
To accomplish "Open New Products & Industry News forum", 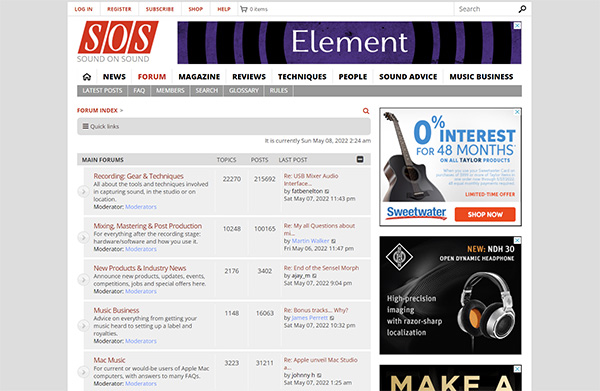I will pyautogui.click(x=140, y=268).
